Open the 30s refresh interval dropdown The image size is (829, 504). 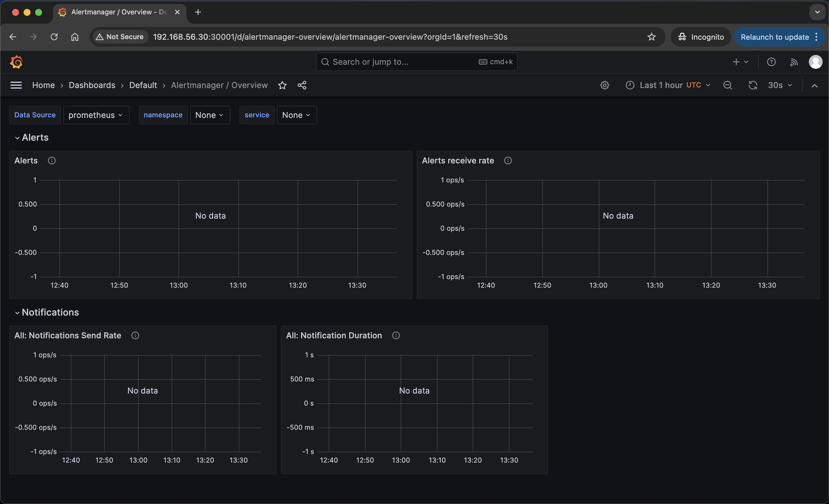(779, 85)
